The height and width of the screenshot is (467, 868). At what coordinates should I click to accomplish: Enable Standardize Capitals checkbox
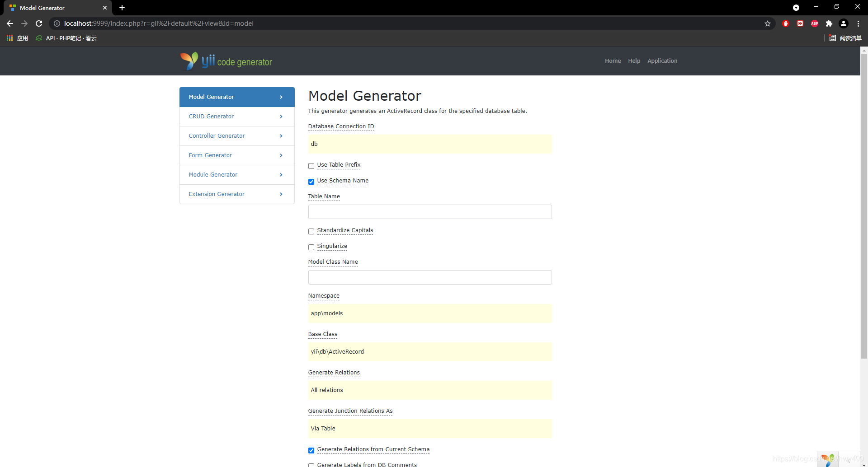tap(311, 231)
